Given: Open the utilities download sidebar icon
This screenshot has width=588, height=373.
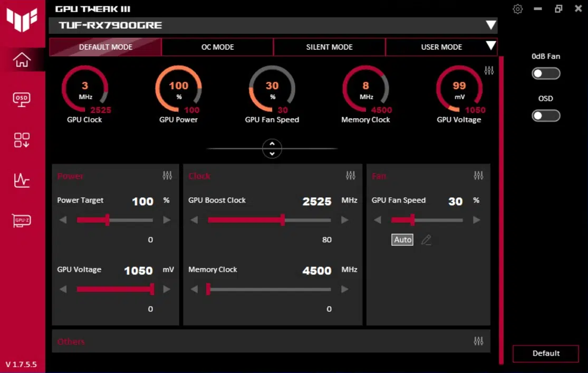Looking at the screenshot, I should (x=22, y=140).
